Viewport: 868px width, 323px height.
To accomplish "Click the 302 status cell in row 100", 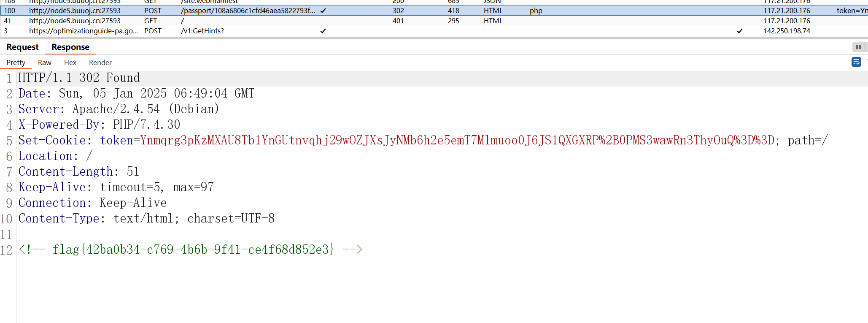I will click(398, 11).
